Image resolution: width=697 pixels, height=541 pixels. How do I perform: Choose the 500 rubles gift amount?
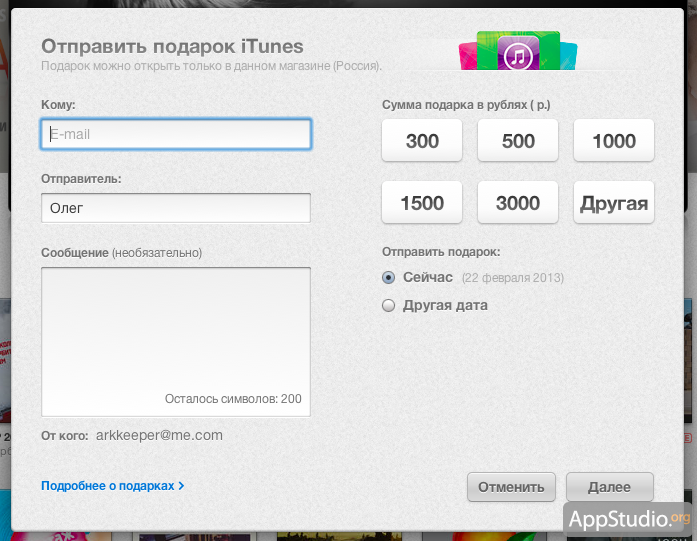[x=518, y=141]
